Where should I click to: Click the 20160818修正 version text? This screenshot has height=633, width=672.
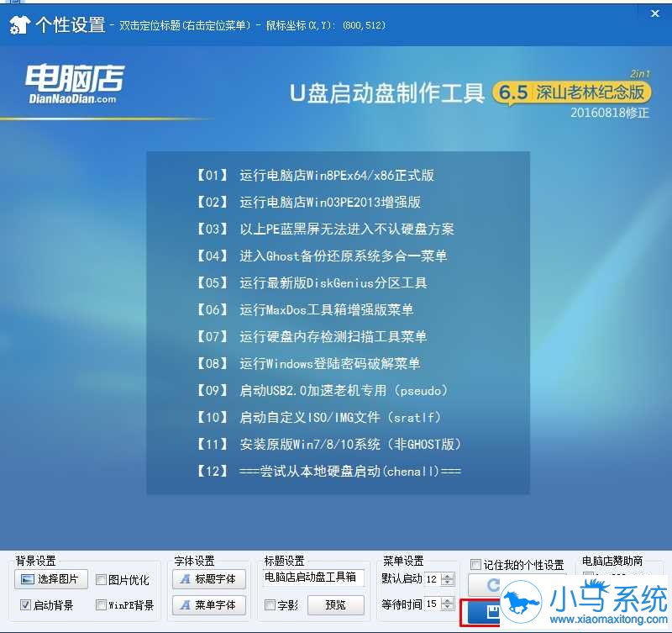[x=610, y=113]
